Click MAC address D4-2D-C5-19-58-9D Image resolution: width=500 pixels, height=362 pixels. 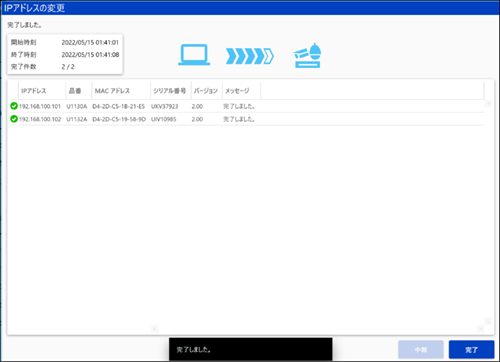point(119,119)
